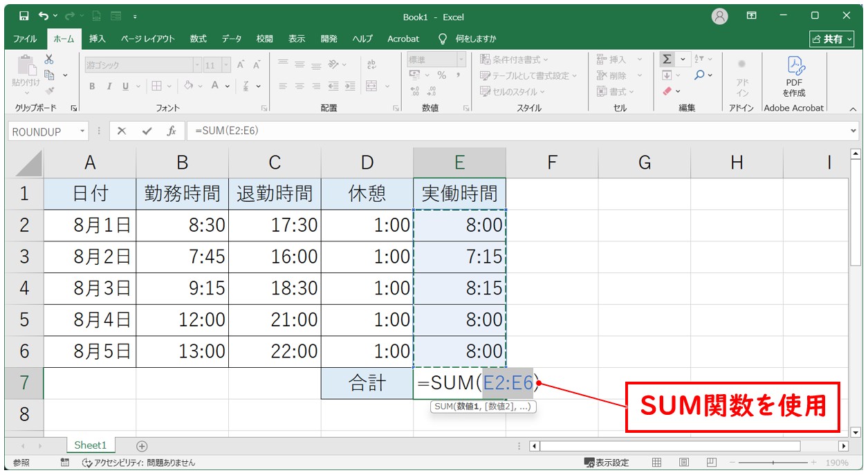Open Conditional Formatting menu
Screen dimensions: 868x475
(x=514, y=59)
